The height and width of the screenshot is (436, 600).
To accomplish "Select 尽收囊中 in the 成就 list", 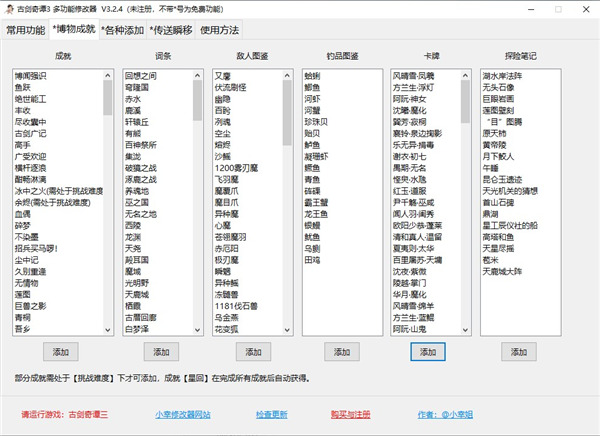I will click(x=31, y=122).
